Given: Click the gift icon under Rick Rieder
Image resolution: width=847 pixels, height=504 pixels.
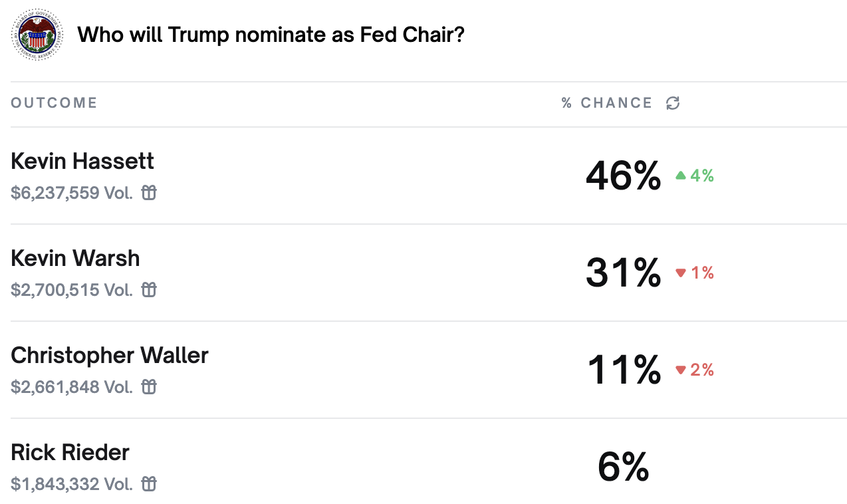Looking at the screenshot, I should point(150,484).
